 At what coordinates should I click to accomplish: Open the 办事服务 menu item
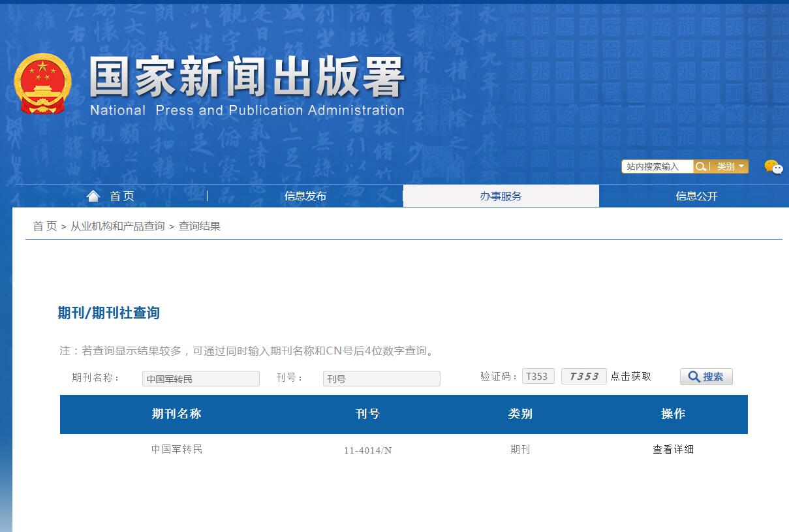[501, 195]
